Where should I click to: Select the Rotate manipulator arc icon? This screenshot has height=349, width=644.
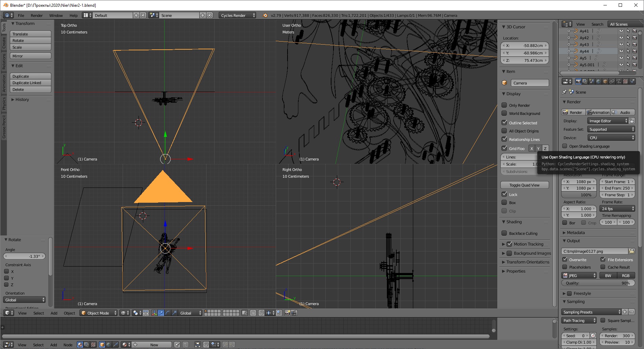(x=168, y=313)
